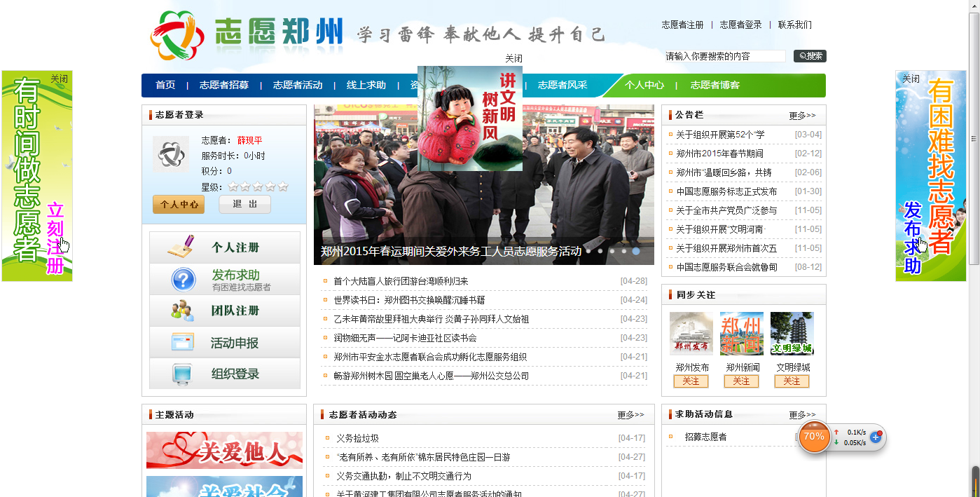Click the 志愿郑州 site logo
This screenshot has width=980, height=497.
[247, 35]
